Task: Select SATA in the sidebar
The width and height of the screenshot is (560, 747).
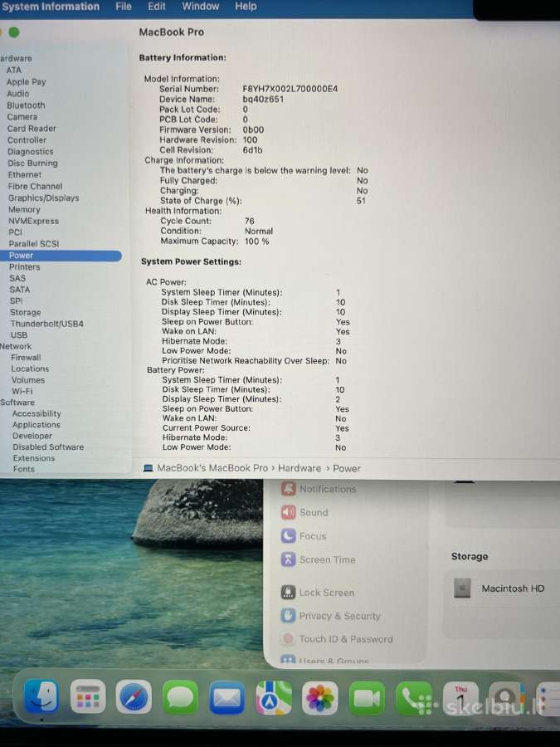Action: pos(20,290)
